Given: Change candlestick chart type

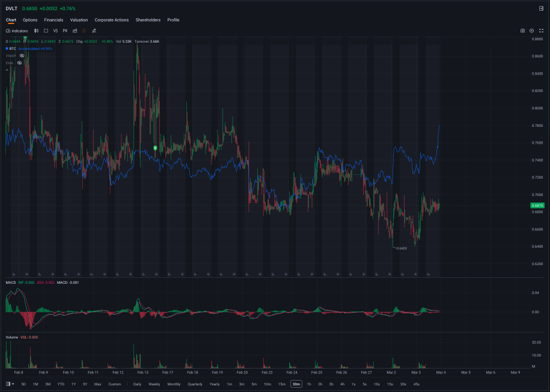Looking at the screenshot, I should [x=36, y=31].
